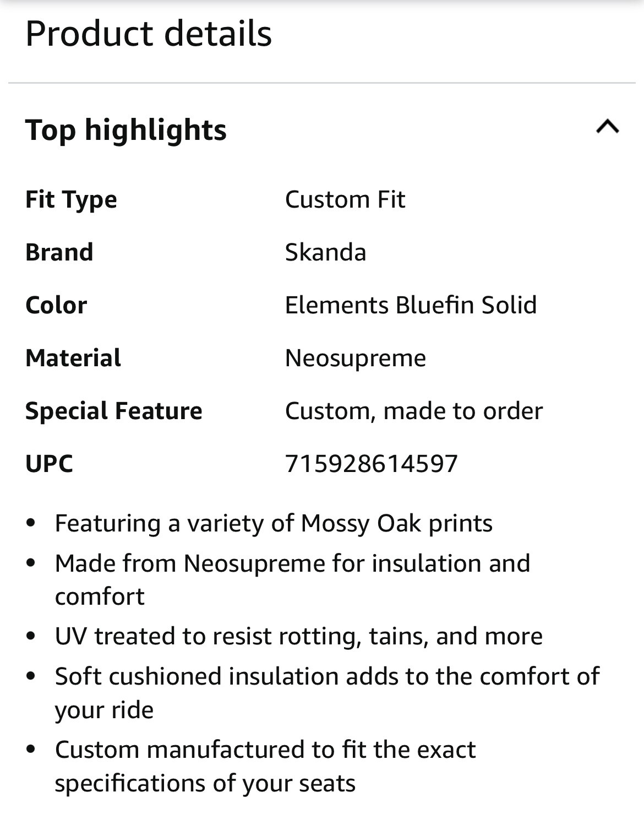Screen dimensions: 644x830
Task: Click the Custom Fit value
Action: (345, 199)
